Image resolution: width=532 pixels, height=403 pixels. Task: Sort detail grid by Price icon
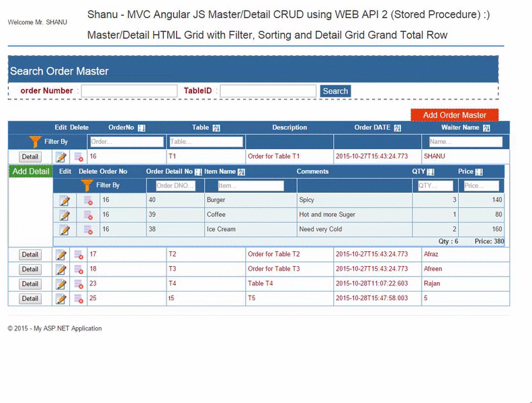479,172
